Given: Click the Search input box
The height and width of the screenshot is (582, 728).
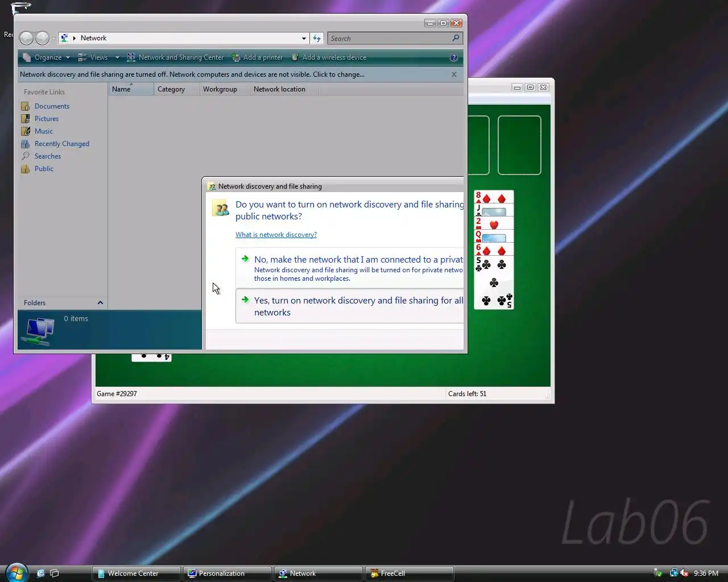Looking at the screenshot, I should coord(390,38).
